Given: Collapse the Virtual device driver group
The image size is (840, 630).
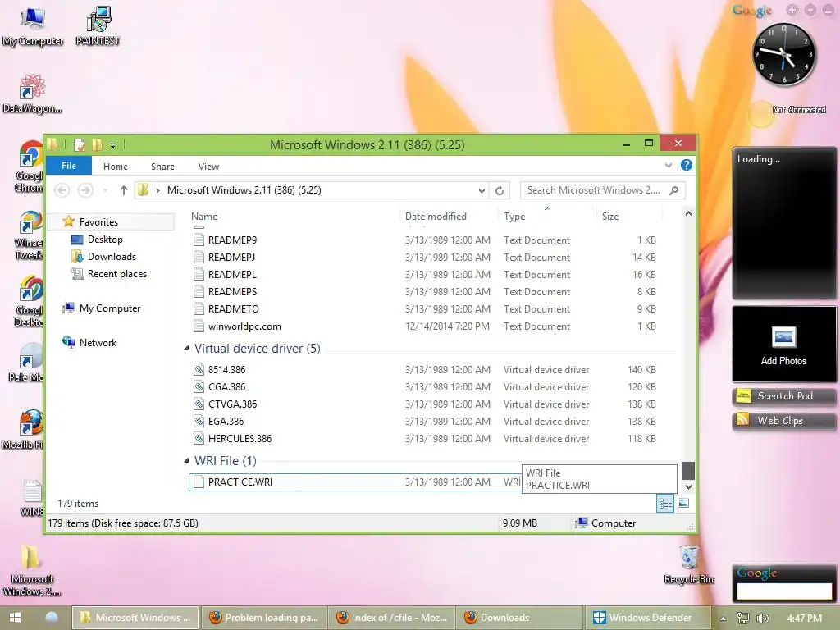Looking at the screenshot, I should pyautogui.click(x=186, y=348).
